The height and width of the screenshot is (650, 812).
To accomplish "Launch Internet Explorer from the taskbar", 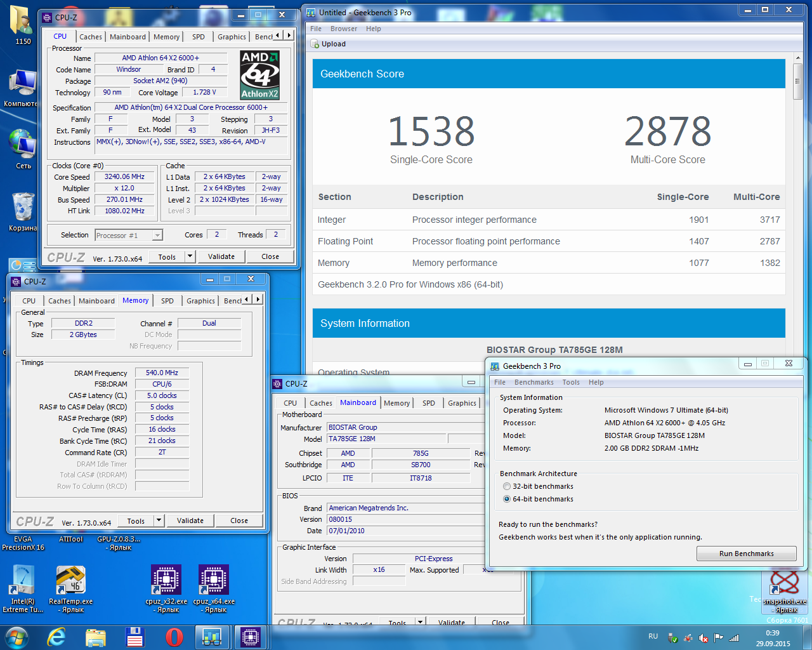I will (56, 637).
